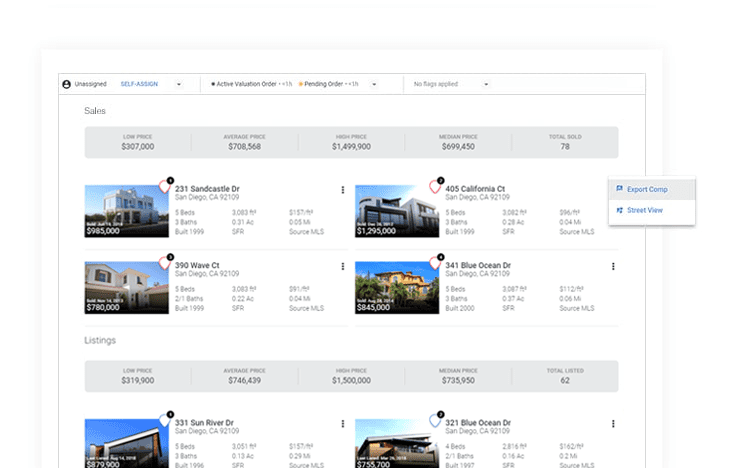The width and height of the screenshot is (743, 468).
Task: Click the $780,000 sold price on photo
Action: click(x=103, y=308)
